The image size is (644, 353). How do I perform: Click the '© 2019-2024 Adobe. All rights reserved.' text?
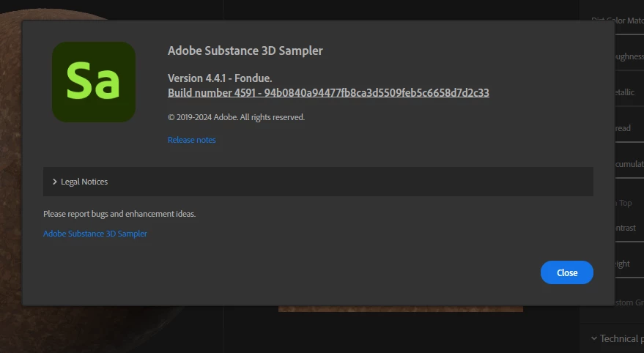point(236,117)
